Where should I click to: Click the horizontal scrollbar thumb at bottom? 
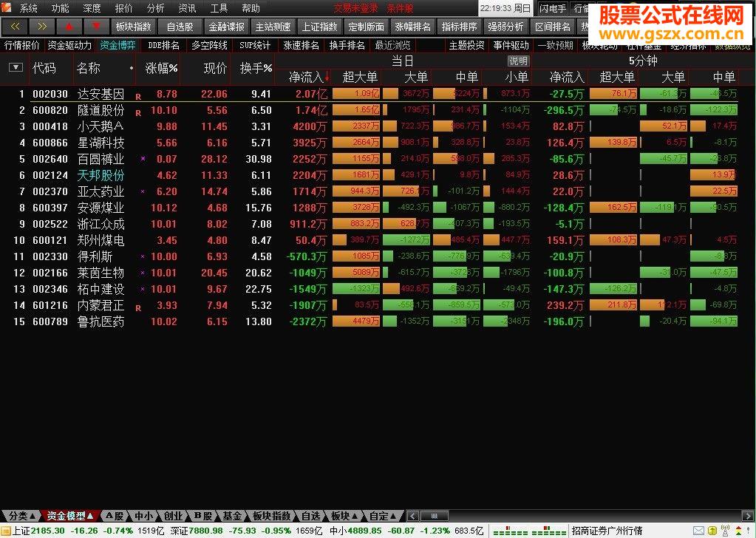pos(435,516)
